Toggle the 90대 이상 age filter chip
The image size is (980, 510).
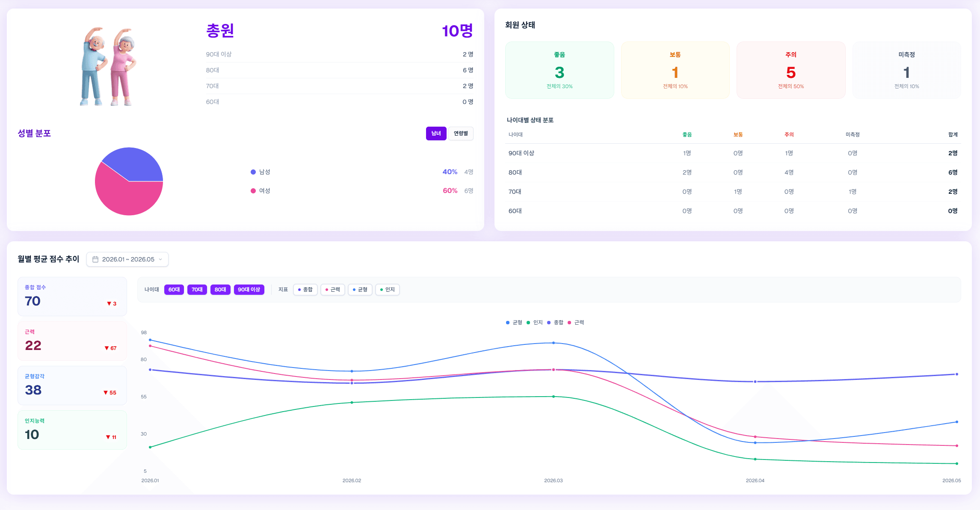249,290
